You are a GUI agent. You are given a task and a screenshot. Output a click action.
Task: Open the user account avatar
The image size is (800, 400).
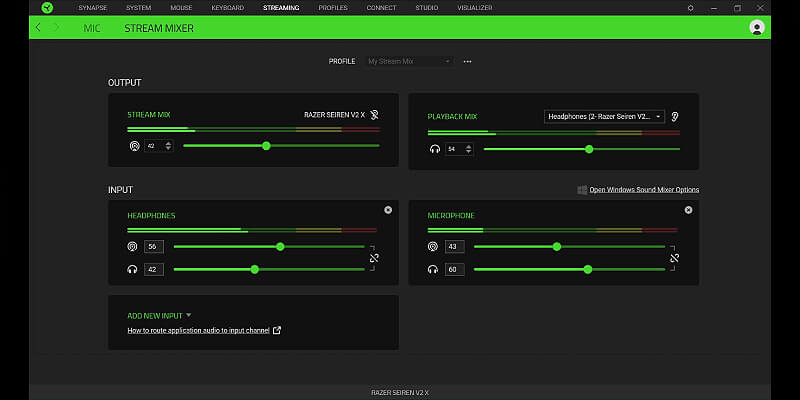(x=757, y=27)
